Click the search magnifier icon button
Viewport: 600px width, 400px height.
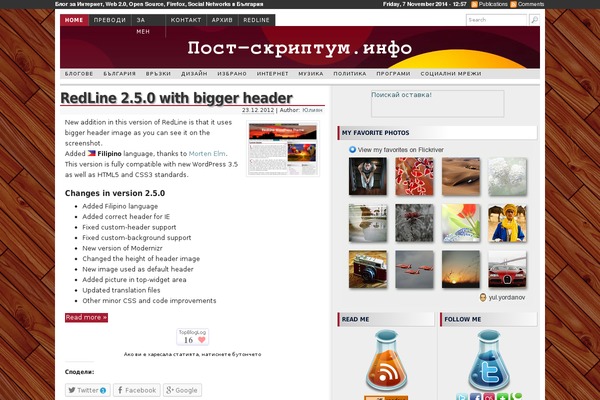[535, 20]
